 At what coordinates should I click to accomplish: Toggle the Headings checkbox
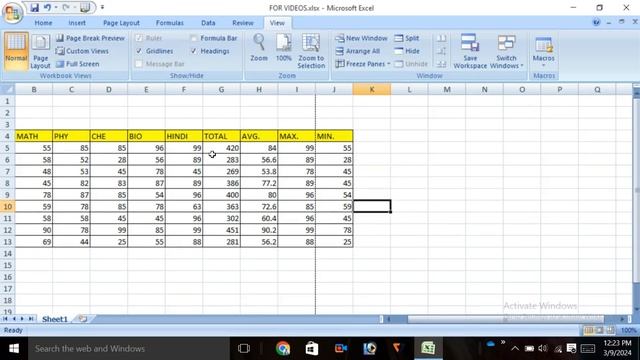(x=194, y=51)
